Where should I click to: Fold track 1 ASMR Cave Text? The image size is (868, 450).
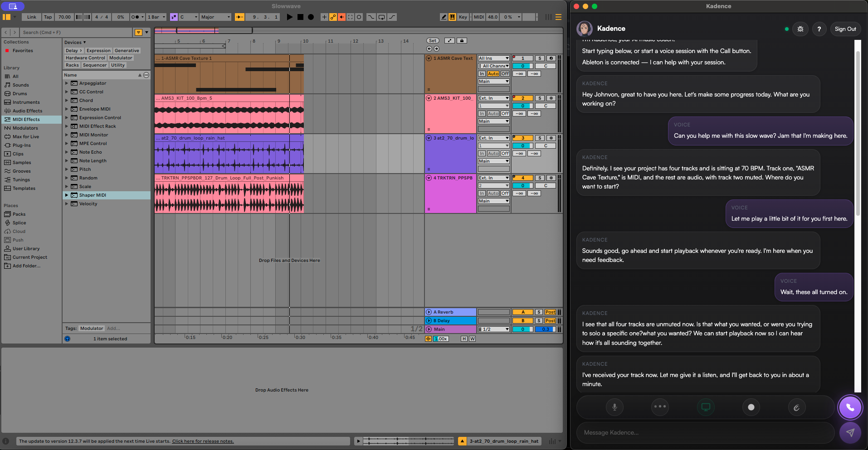(429, 58)
